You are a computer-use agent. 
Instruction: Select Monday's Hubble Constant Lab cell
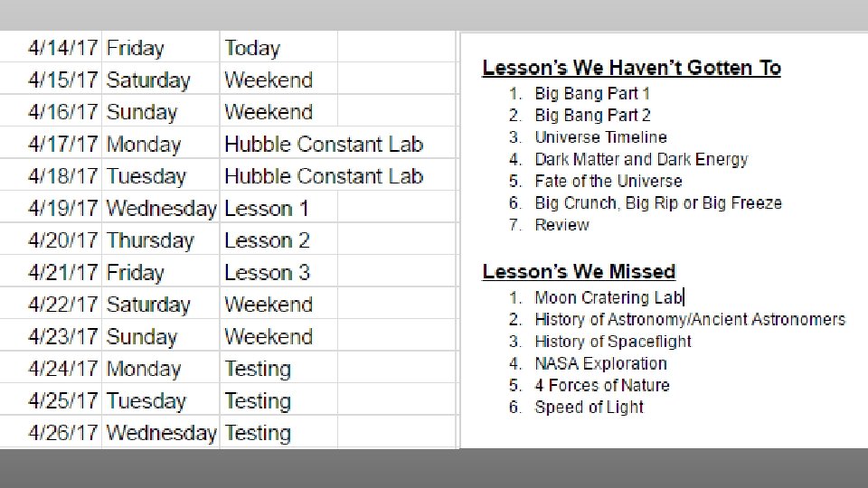tap(323, 145)
